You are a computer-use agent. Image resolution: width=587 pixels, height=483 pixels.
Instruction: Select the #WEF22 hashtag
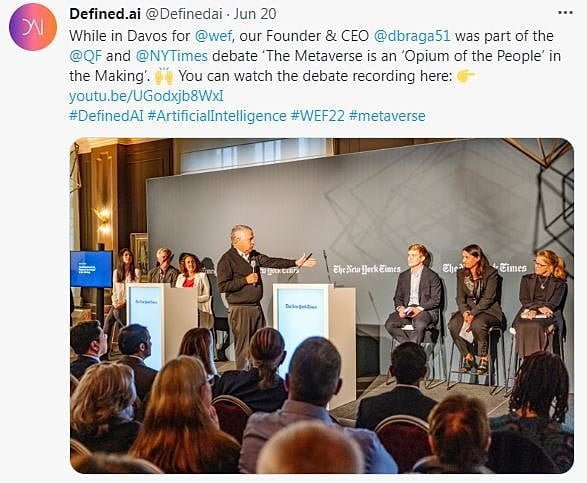[317, 116]
